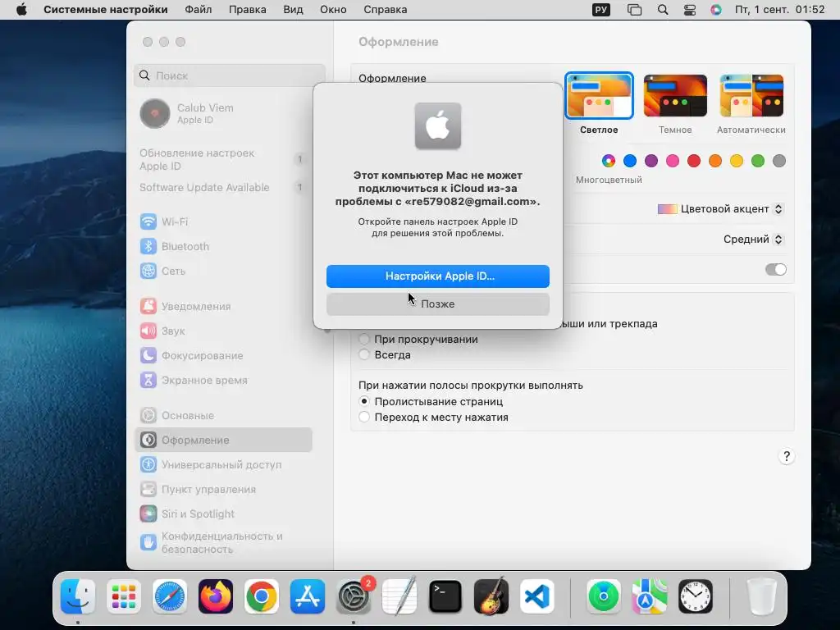The image size is (840, 630).
Task: Launch Terminal from the Dock
Action: coord(445,596)
